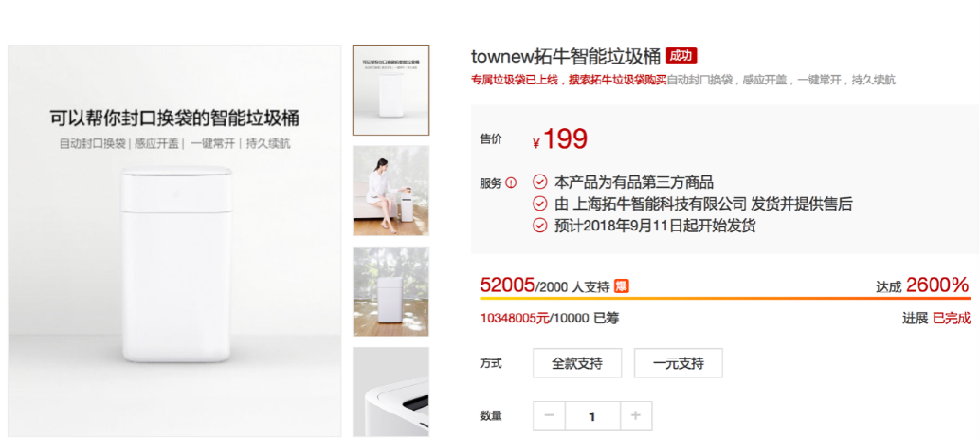
Task: Click checkmark icon beside 本产品为有品第三方商品
Action: coord(539,183)
